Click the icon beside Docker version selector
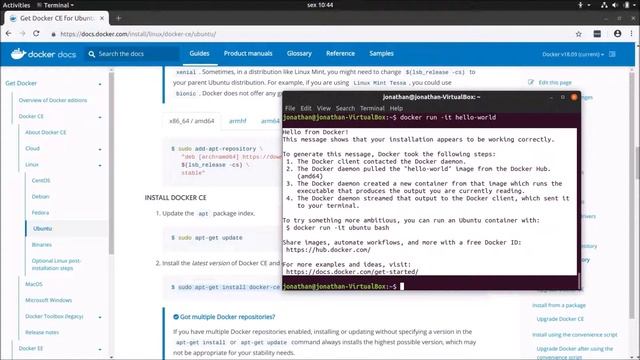Image resolution: width=640 pixels, height=360 pixels. (x=612, y=54)
